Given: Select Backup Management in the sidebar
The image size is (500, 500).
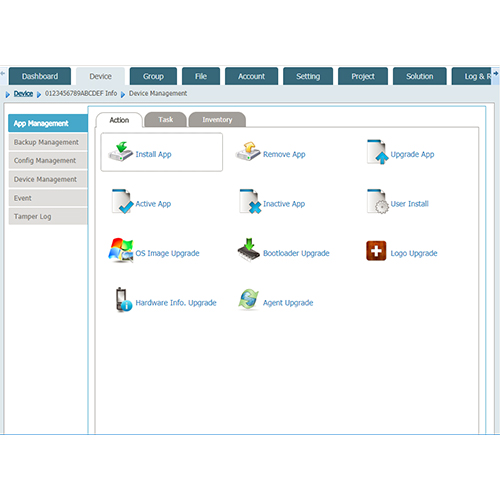Looking at the screenshot, I should [48, 142].
